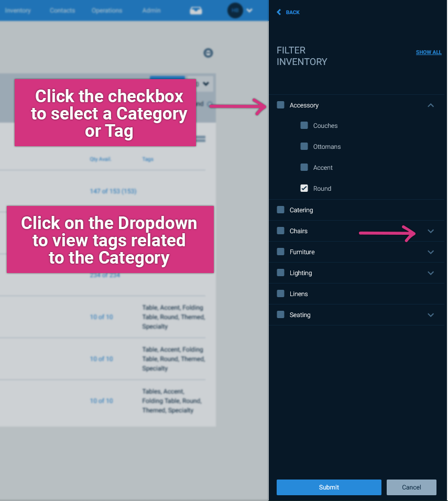
Task: Select the Accessory category checkbox
Action: point(280,105)
